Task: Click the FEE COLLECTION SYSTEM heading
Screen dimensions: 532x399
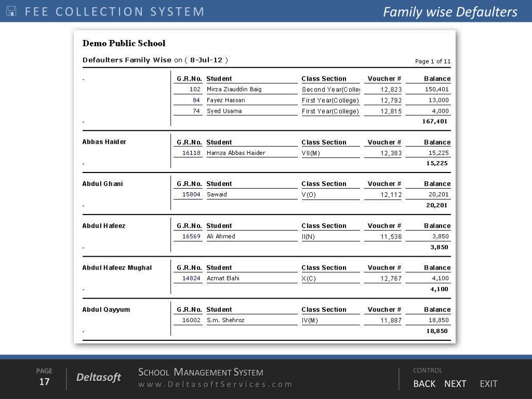Action: point(115,11)
